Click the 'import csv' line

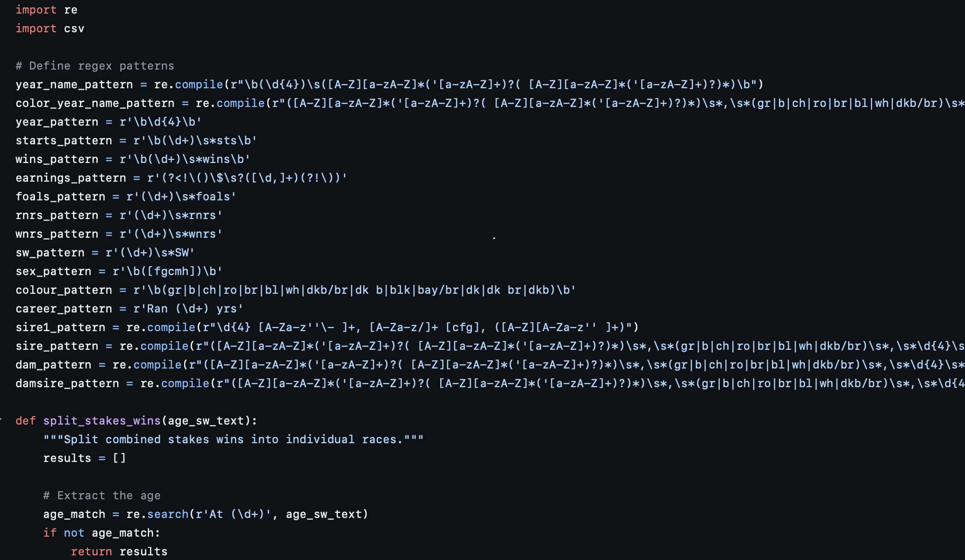pyautogui.click(x=50, y=28)
